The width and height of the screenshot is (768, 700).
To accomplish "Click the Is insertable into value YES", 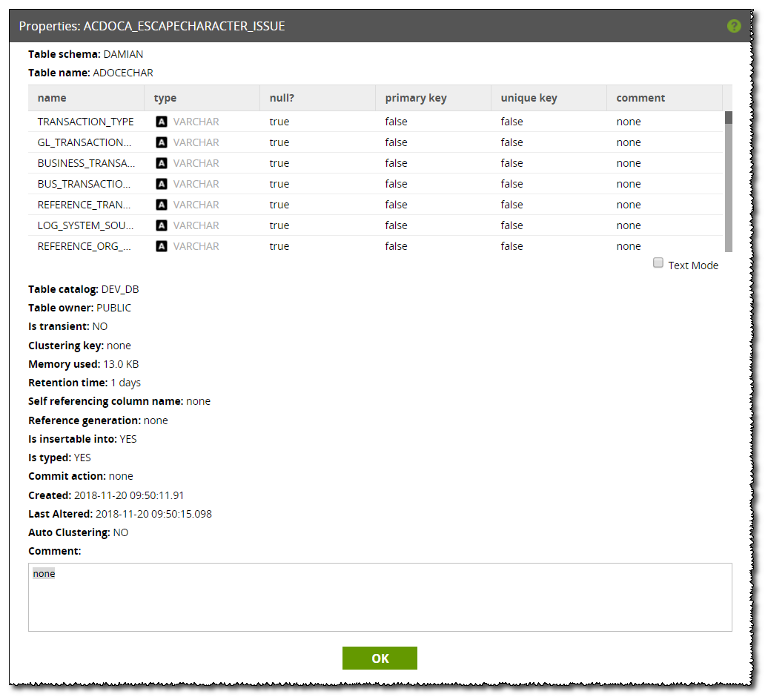I will point(128,440).
